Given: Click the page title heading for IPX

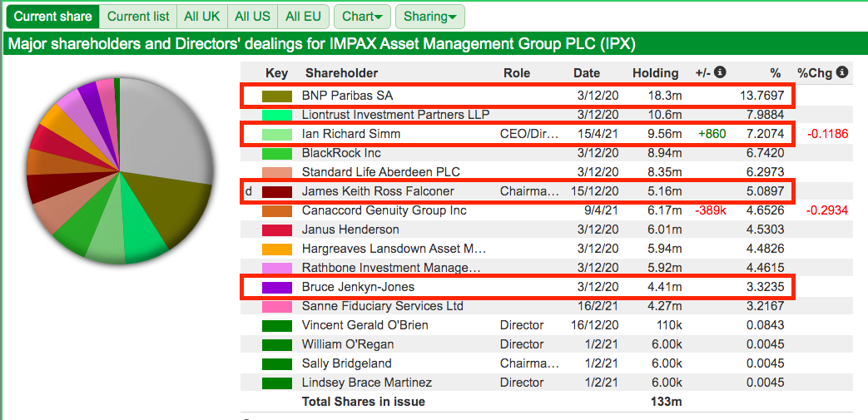Looking at the screenshot, I should point(321,45).
